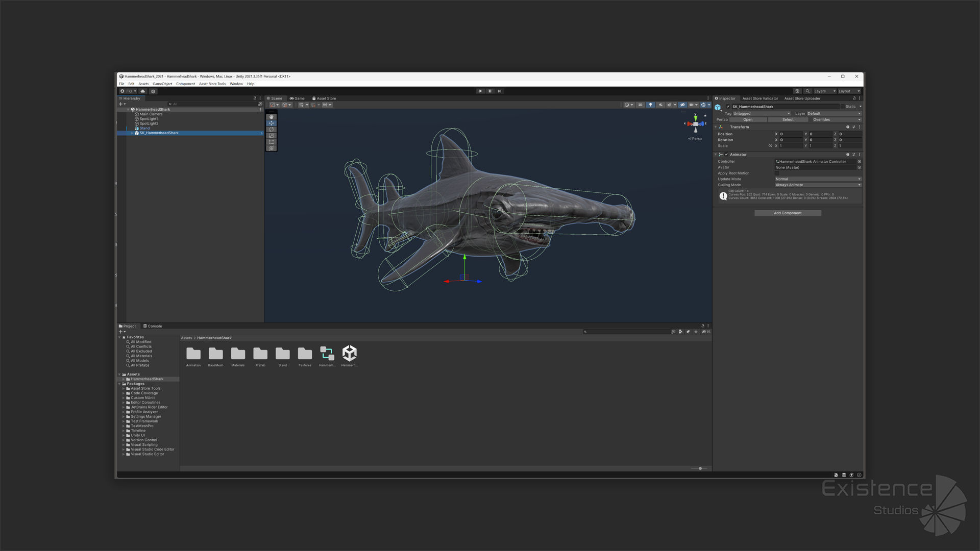Open the Tag Untagged dropdown
Image resolution: width=980 pixels, height=551 pixels.
(x=762, y=114)
